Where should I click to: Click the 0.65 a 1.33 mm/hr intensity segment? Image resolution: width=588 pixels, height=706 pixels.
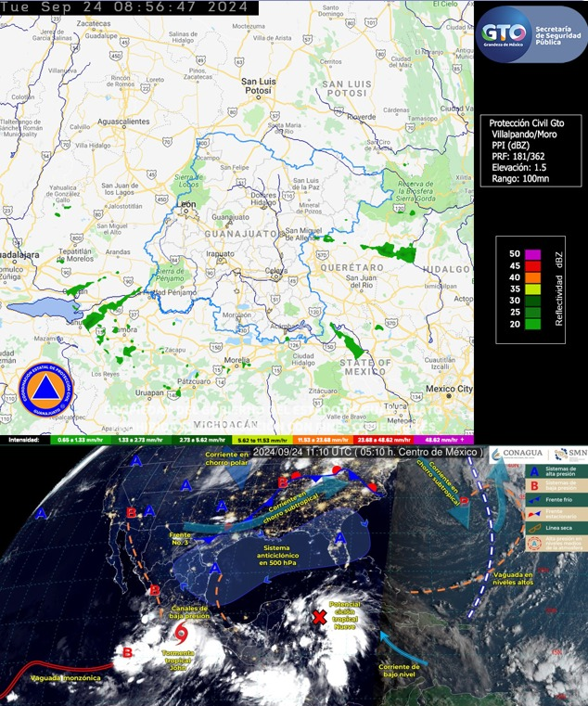[x=79, y=440]
